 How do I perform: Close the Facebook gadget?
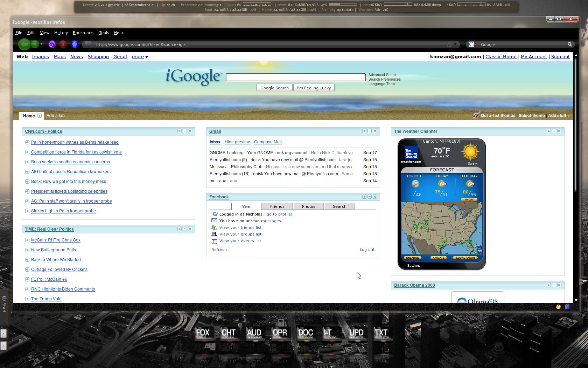(x=375, y=197)
